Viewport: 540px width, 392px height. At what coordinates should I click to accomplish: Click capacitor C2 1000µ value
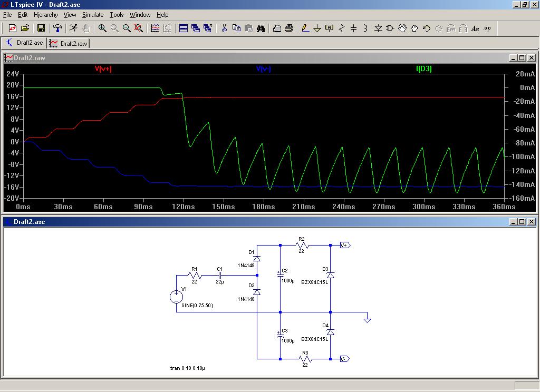pyautogui.click(x=288, y=280)
